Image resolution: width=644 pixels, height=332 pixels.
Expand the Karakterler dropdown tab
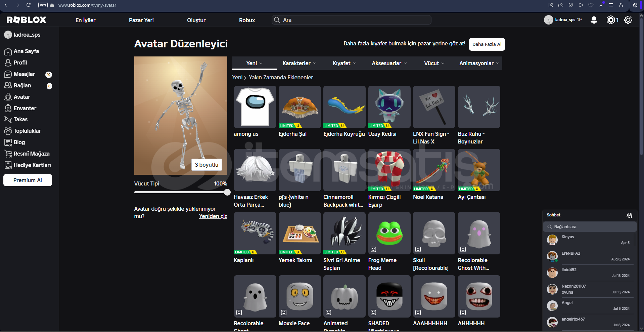click(x=299, y=63)
